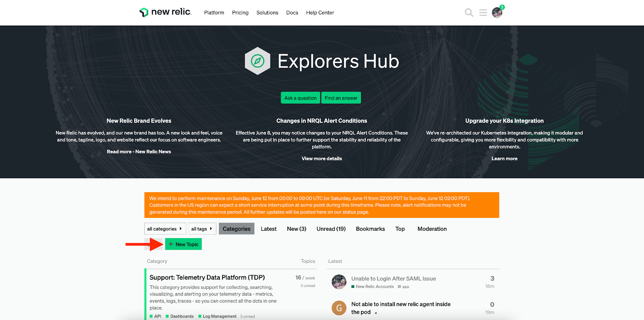The width and height of the screenshot is (644, 320).
Task: Open Upgrade your K8s Integration heading
Action: point(504,121)
